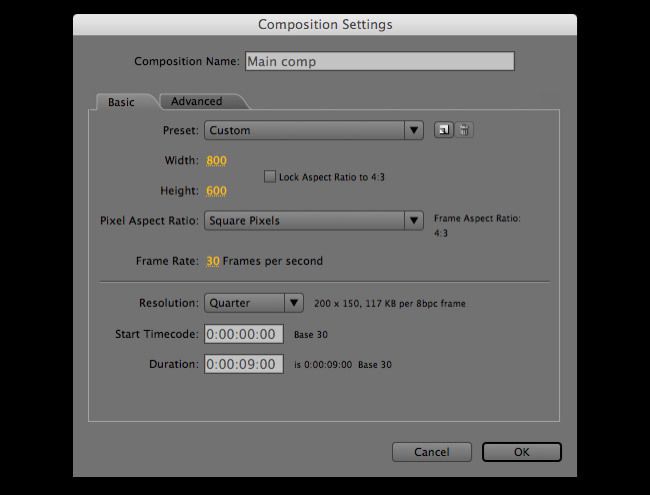Viewport: 650px width, 495px height.
Task: Click 'is 0:00:09:00 Base 30' text
Action: [x=343, y=365]
